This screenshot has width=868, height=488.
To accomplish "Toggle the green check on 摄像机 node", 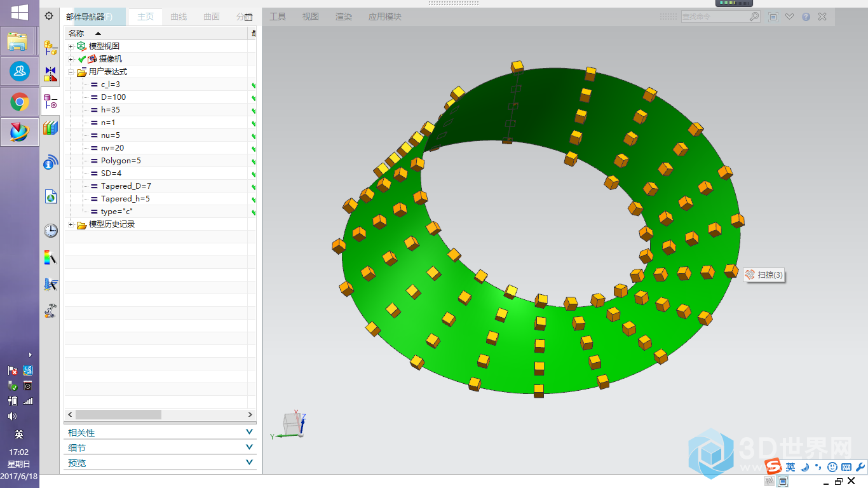I will 81,59.
